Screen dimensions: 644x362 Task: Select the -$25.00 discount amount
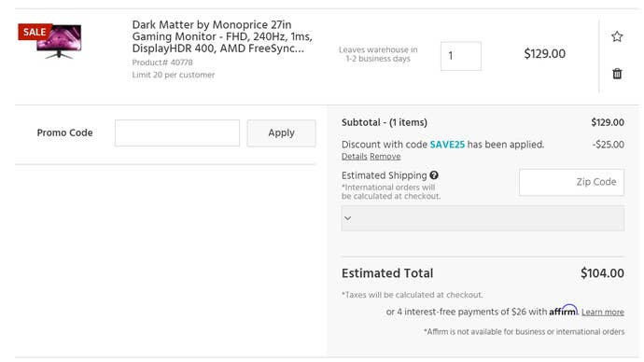point(609,145)
